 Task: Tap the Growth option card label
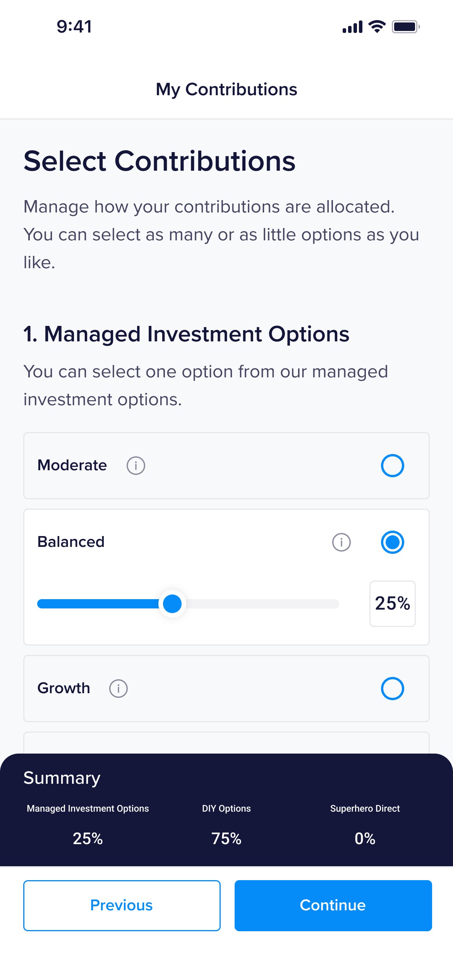click(63, 689)
